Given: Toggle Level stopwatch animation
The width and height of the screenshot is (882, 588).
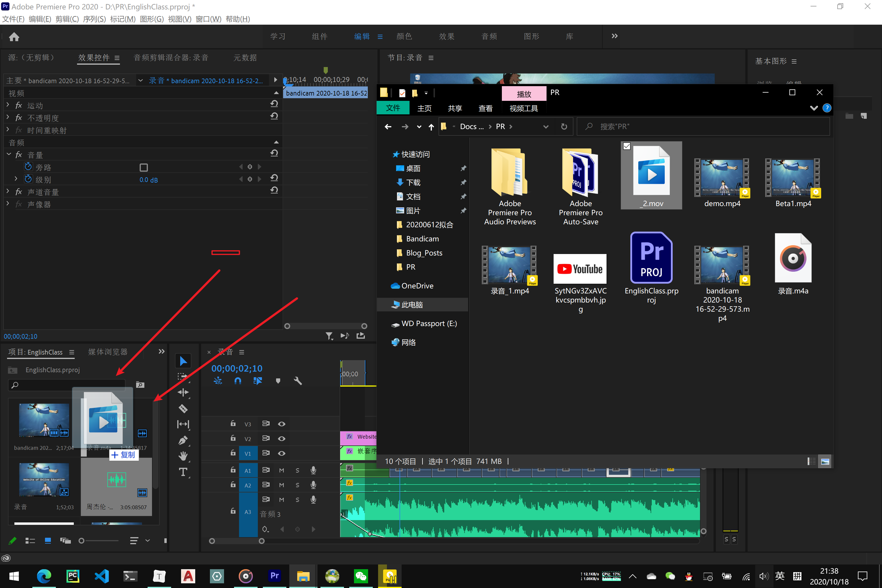Looking at the screenshot, I should (28, 179).
